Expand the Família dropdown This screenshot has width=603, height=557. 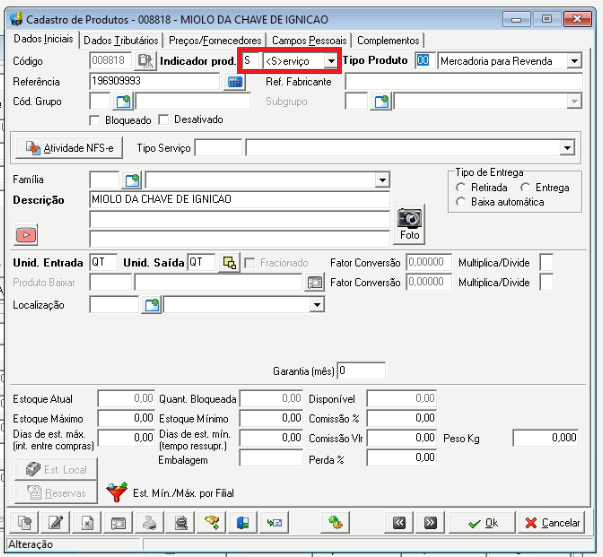(382, 180)
